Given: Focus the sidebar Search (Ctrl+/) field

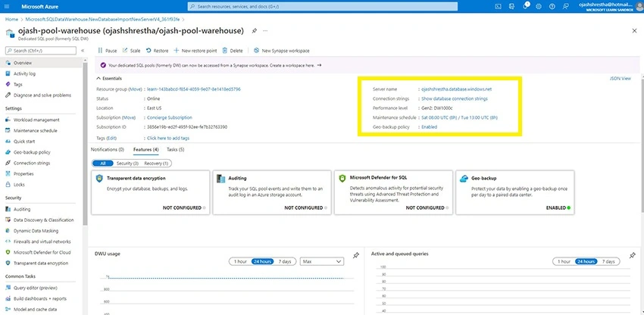Looking at the screenshot, I should (41, 51).
